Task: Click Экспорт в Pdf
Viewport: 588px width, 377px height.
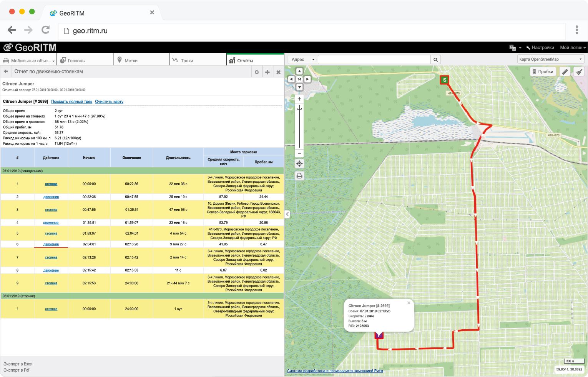Action: click(17, 370)
